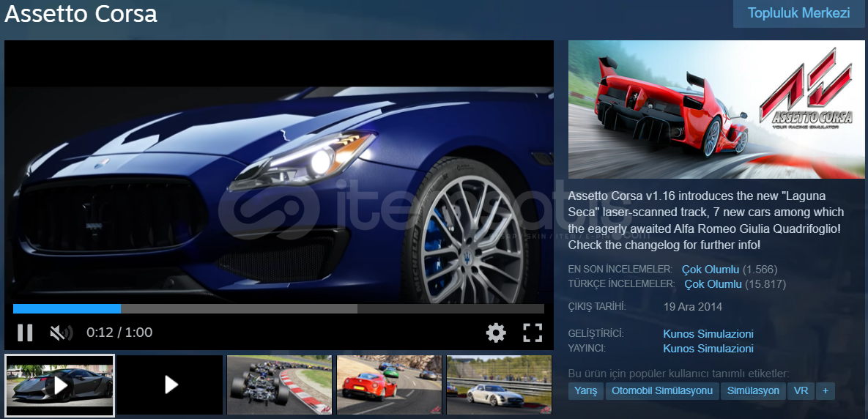Unmute the trailer audio
This screenshot has width=868, height=419.
[62, 333]
